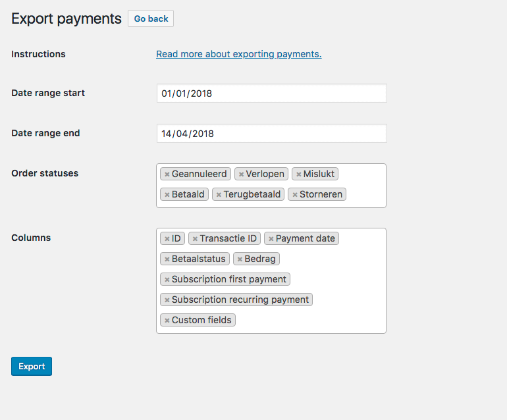This screenshot has height=420, width=507.
Task: Remove Subscription first payment column tag
Action: pyautogui.click(x=167, y=280)
